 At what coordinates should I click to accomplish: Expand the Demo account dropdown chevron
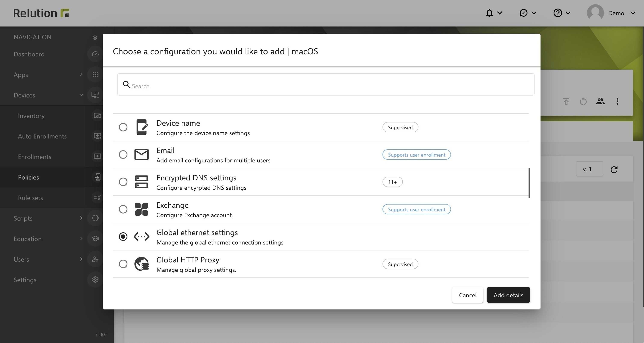pos(633,13)
